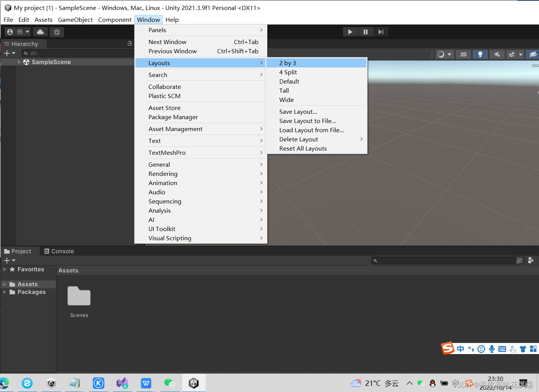Click Reset All Layouts

tap(316, 148)
